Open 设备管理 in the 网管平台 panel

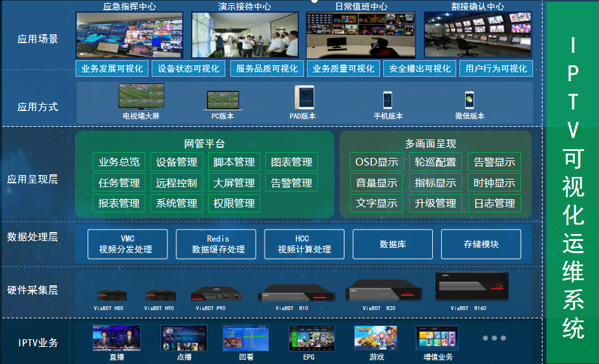pos(177,162)
